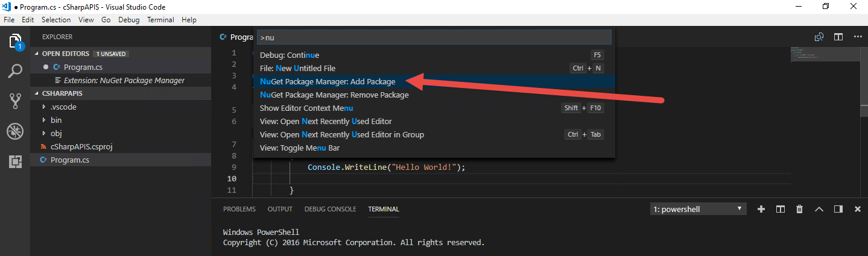Screen dimensions: 868x256
Task: Open the Debug menu
Action: tap(128, 20)
